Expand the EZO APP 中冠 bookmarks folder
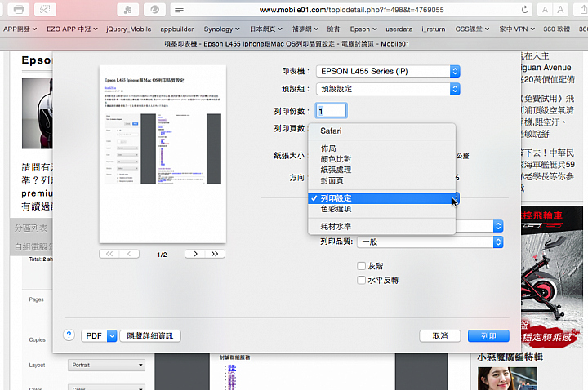 (72, 29)
